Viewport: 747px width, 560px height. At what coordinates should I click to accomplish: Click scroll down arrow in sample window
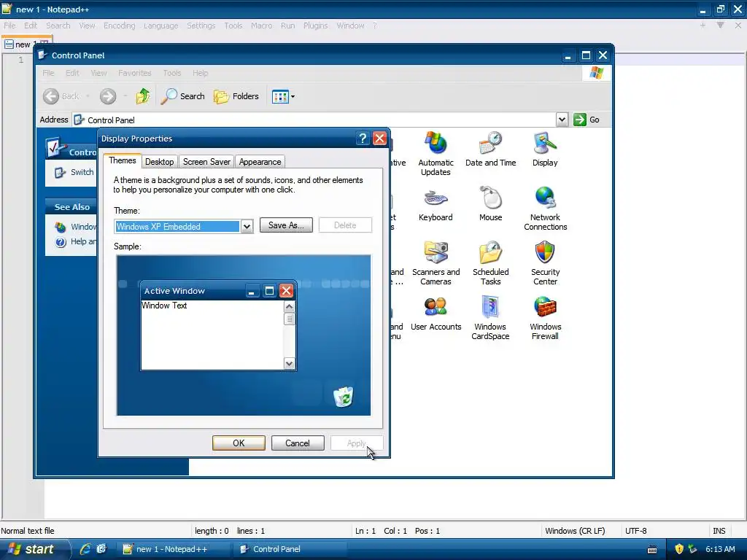pos(289,364)
